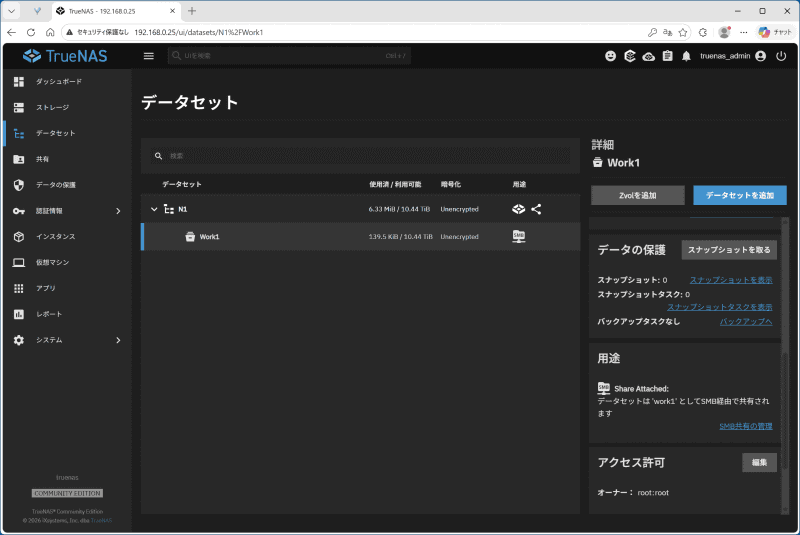Open a new browser tab

[x=192, y=11]
